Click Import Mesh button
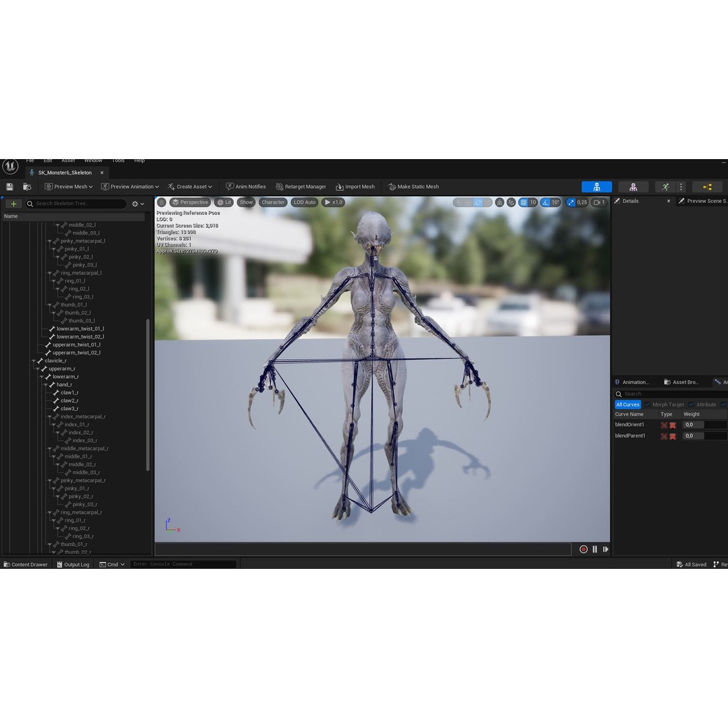728x728 pixels. [x=355, y=187]
